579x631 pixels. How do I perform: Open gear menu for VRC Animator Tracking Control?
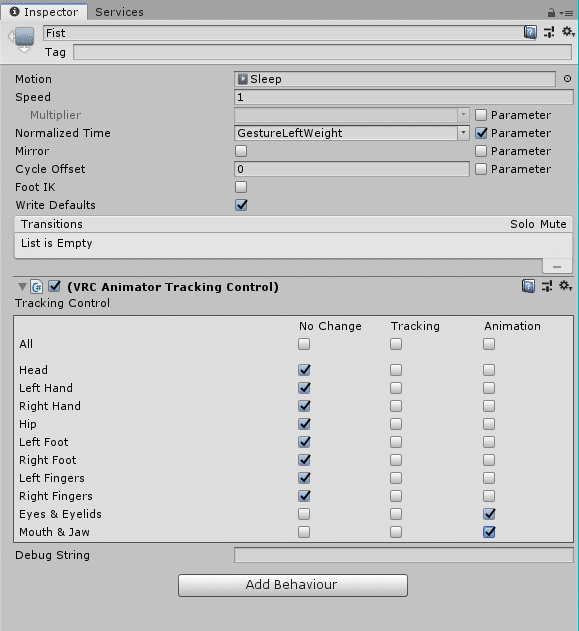point(565,286)
